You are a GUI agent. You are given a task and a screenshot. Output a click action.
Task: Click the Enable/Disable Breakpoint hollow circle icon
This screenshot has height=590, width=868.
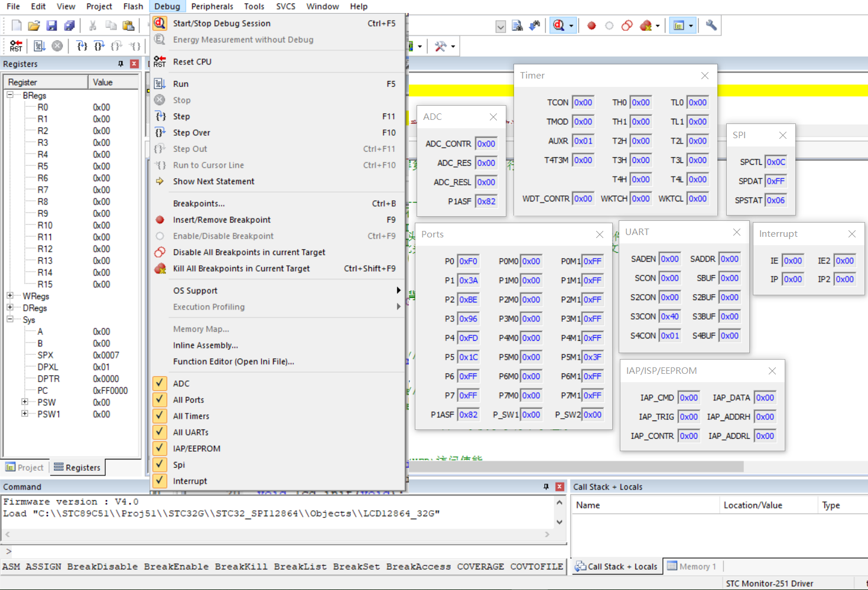[609, 25]
